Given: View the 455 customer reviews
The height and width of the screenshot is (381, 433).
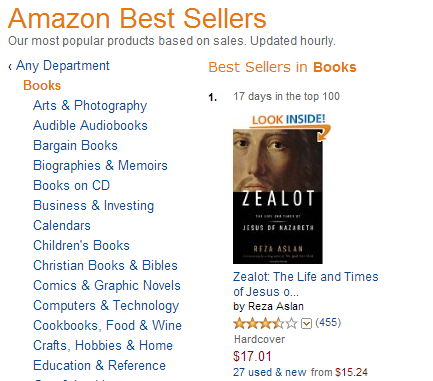Looking at the screenshot, I should [x=328, y=322].
